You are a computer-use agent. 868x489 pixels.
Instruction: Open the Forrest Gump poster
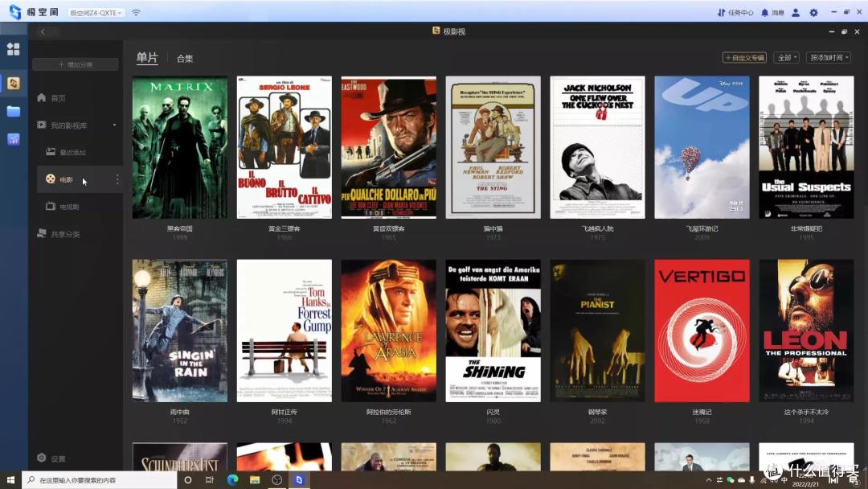point(285,331)
